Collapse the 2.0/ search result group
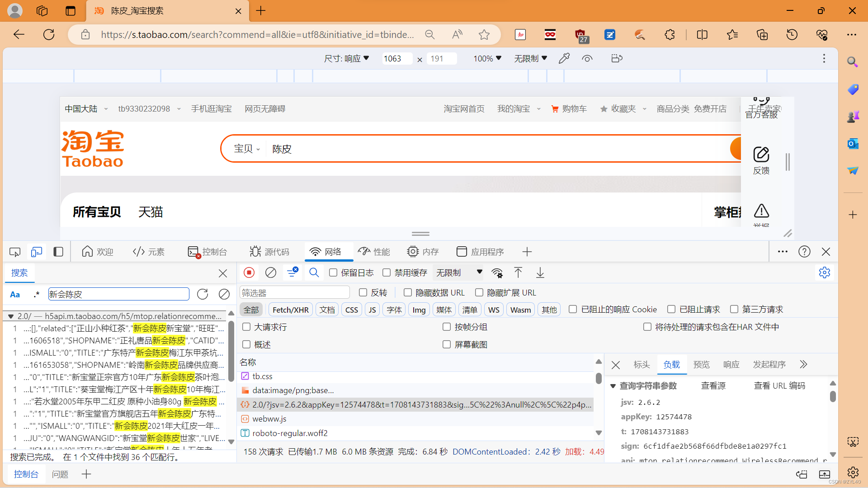This screenshot has width=868, height=488. pyautogui.click(x=11, y=316)
